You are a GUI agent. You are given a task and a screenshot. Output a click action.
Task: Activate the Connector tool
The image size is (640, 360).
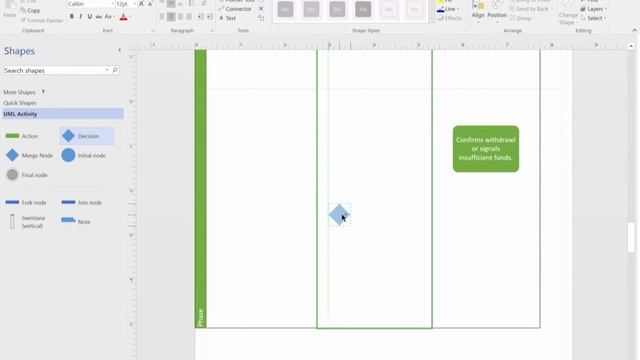pyautogui.click(x=235, y=9)
